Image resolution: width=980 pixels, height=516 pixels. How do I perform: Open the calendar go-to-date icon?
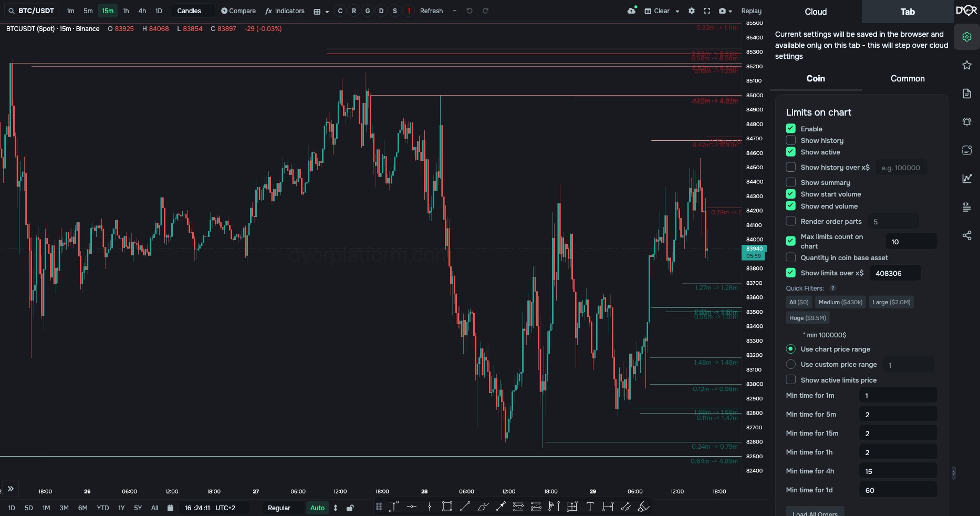[170, 508]
